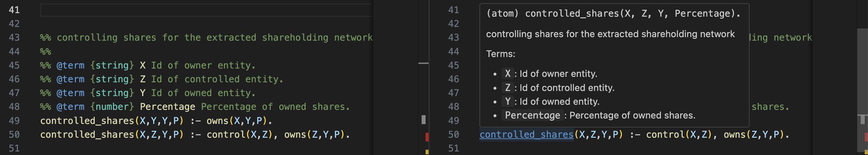Screen dimensions: 868x155
Task: Click line number 49 in the right gutter
Action: (x=454, y=121)
